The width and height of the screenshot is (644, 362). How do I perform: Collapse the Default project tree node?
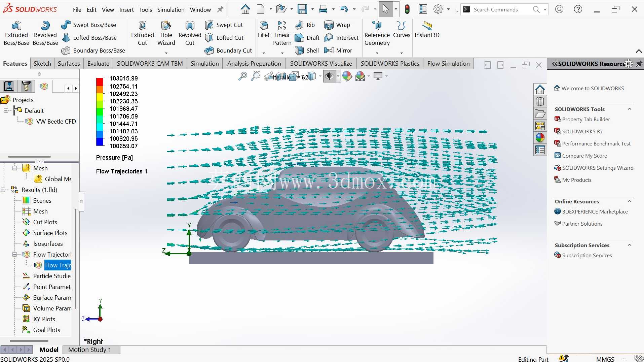(x=6, y=110)
